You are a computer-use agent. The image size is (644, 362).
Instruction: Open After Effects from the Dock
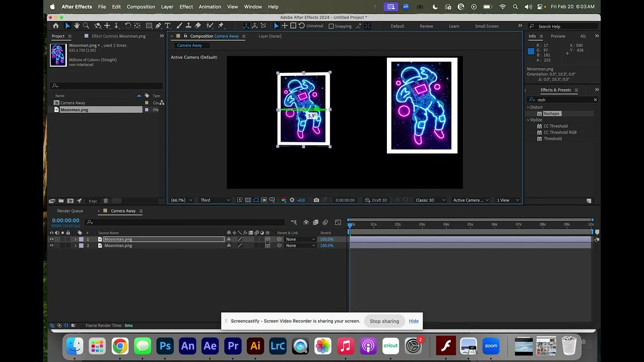click(210, 346)
